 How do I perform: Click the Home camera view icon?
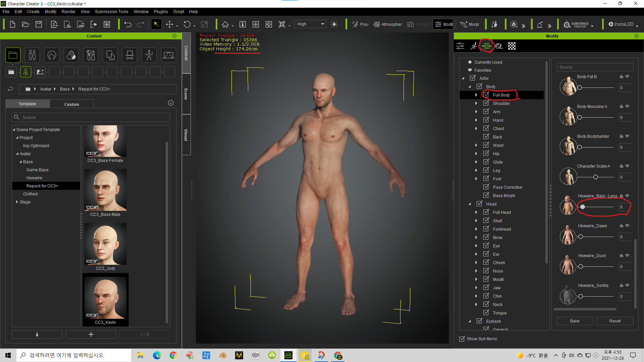click(225, 24)
